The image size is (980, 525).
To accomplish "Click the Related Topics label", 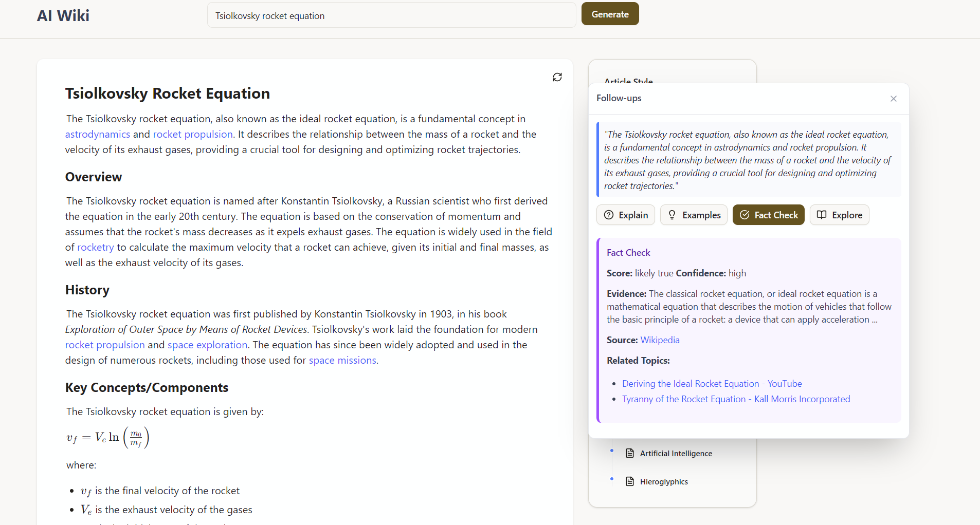I will pyautogui.click(x=638, y=360).
